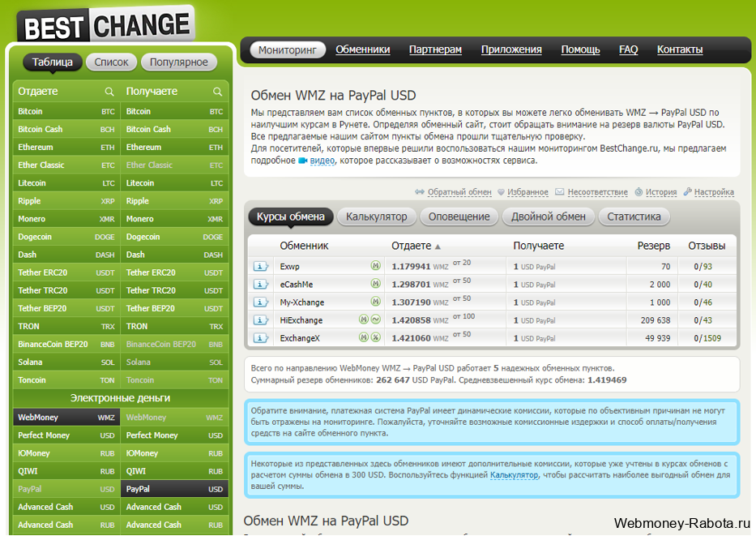
Task: Click the video camera icon before видео
Action: click(303, 161)
